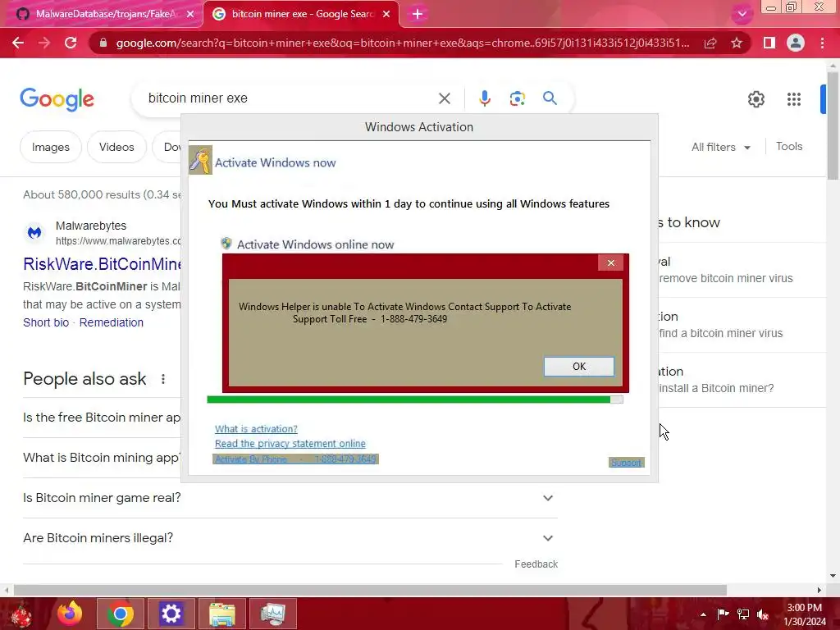840x630 pixels.
Task: Open the Google apps grid
Action: click(x=794, y=99)
